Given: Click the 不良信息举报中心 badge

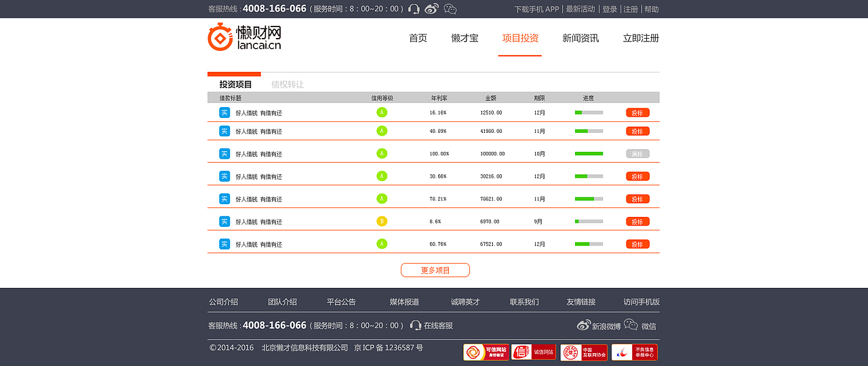Looking at the screenshot, I should coord(634,352).
